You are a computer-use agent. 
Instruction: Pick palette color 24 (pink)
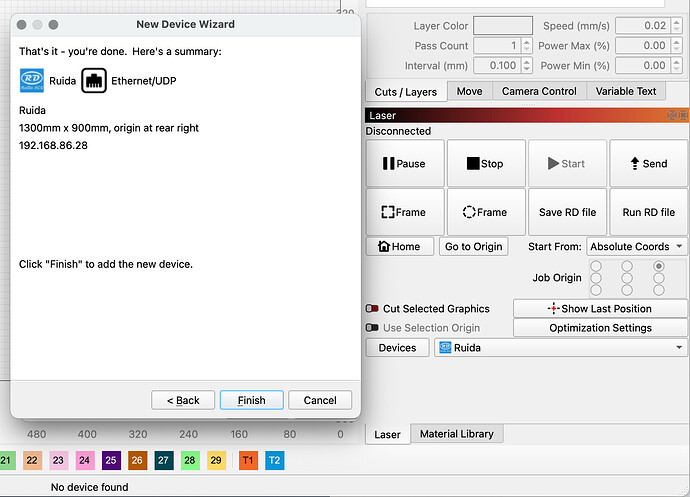[84, 460]
